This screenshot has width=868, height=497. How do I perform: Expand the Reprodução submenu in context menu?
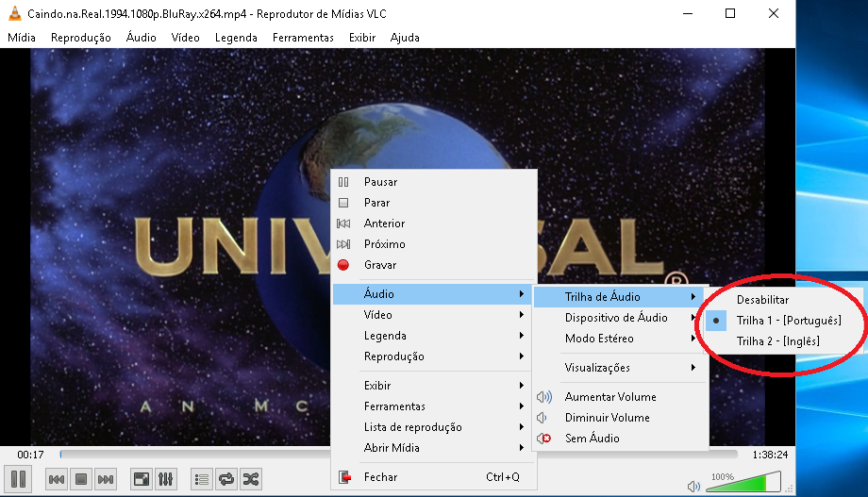pyautogui.click(x=432, y=356)
